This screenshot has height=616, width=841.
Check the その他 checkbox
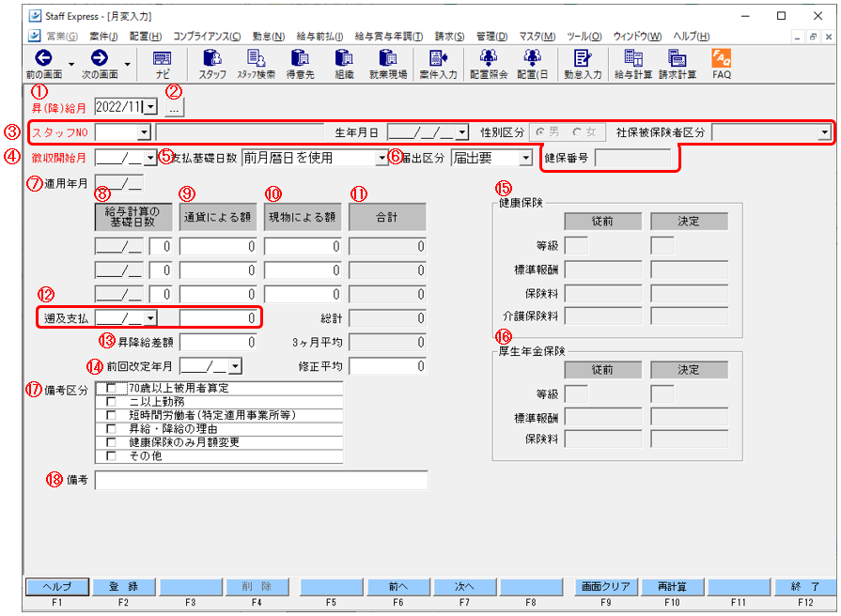tap(111, 456)
